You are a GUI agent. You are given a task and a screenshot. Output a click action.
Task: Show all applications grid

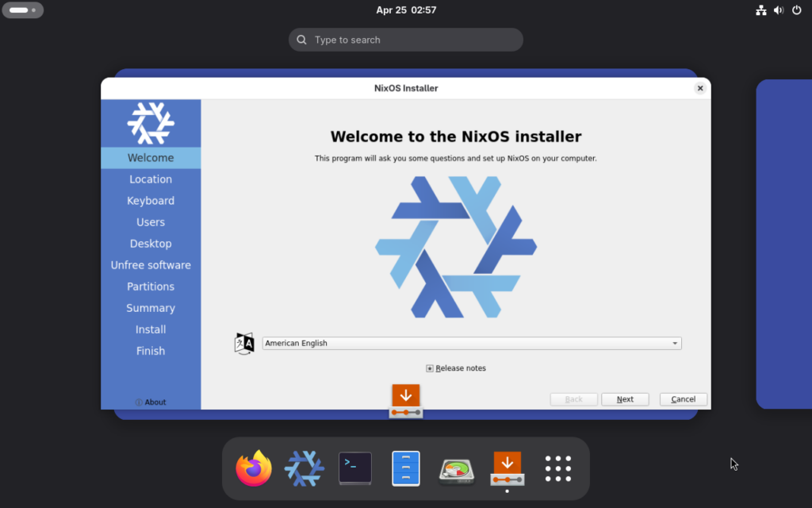point(558,468)
